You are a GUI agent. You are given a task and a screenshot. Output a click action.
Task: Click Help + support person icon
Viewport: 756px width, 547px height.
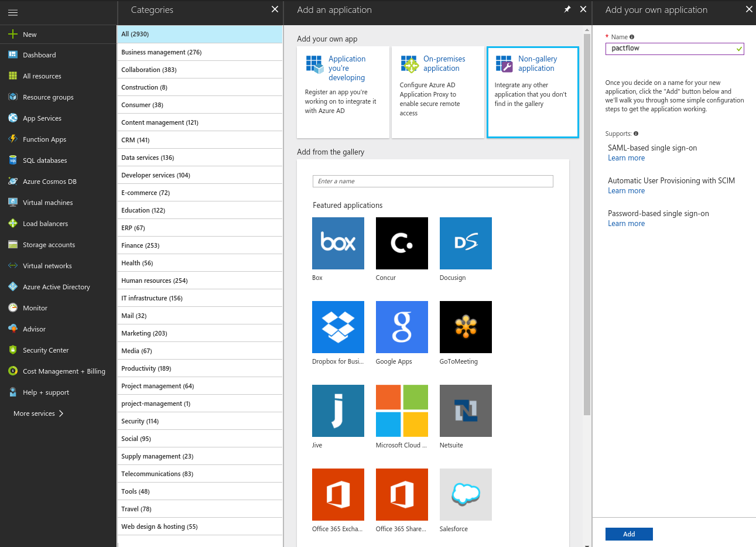[x=13, y=392]
